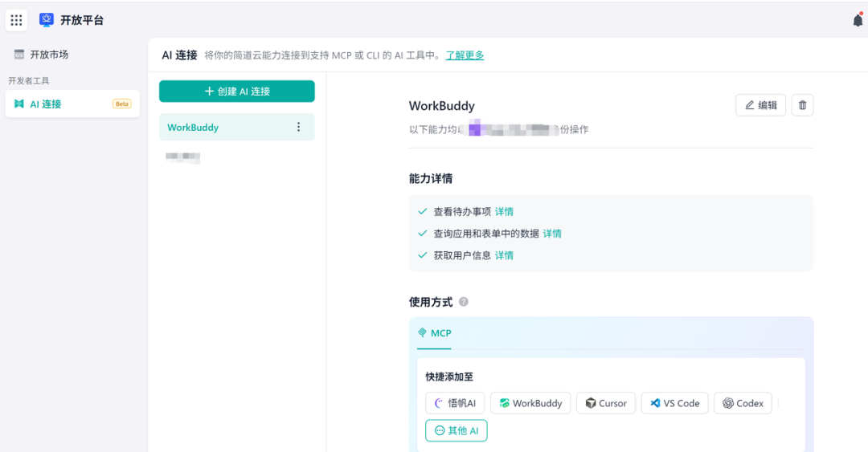Viewport: 868px width, 452px height.
Task: Open 详情 for 获取用户信息
Action: click(x=504, y=255)
